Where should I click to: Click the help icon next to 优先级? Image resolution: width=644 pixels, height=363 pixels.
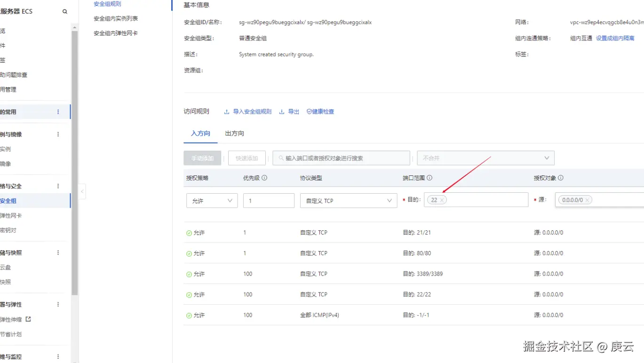[x=264, y=178]
